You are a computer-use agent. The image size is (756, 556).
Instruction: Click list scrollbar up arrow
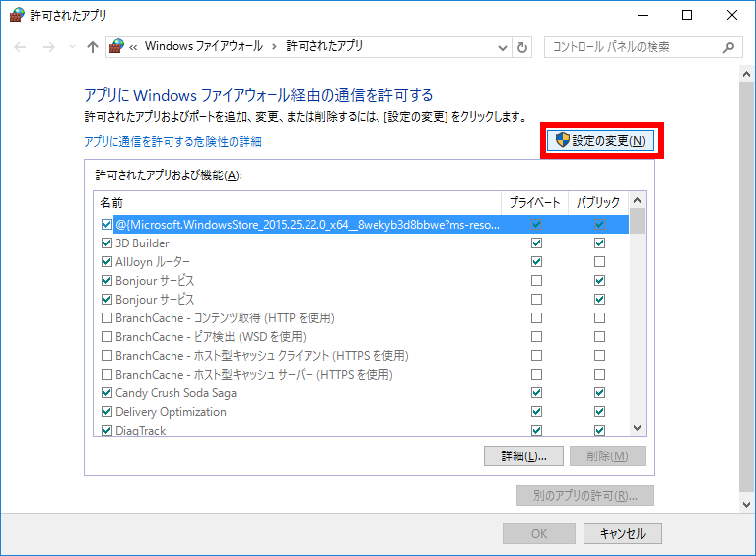tap(637, 200)
